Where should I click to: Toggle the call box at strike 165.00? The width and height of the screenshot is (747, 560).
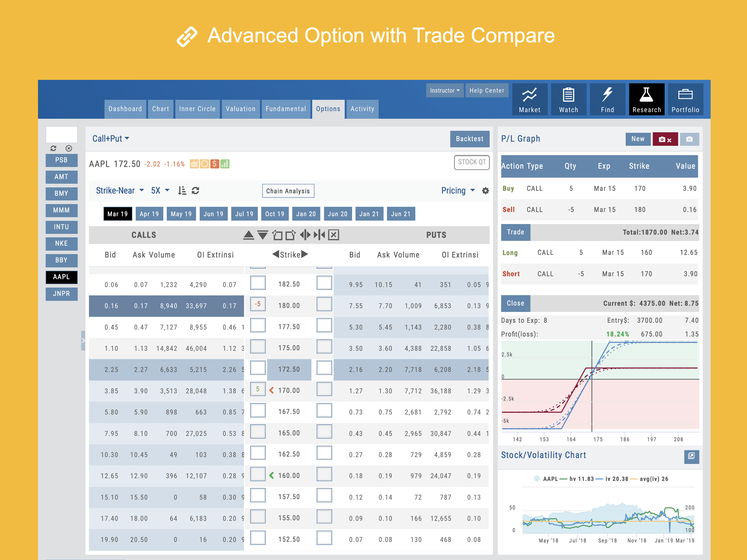pos(258,432)
